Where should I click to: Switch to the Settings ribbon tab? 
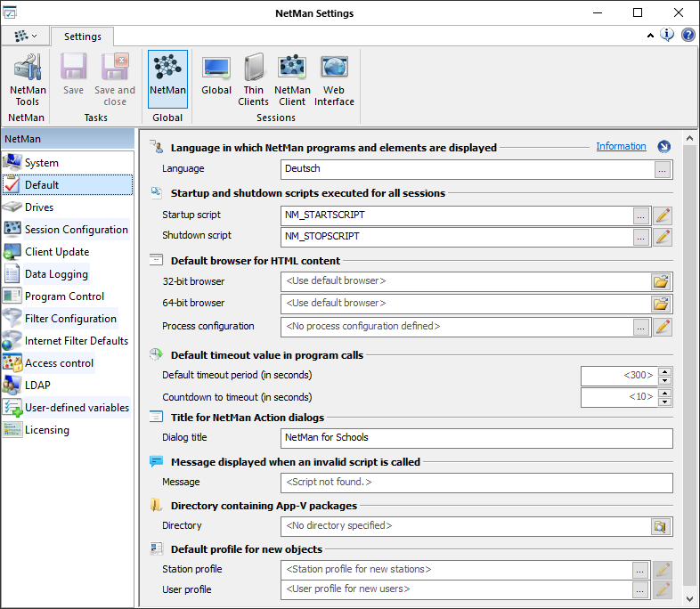point(82,37)
